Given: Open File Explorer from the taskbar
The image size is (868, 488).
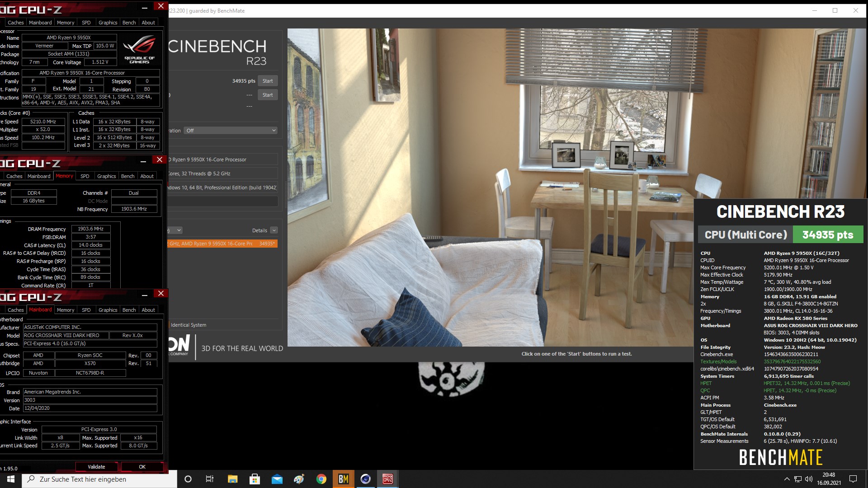Looking at the screenshot, I should [x=231, y=479].
